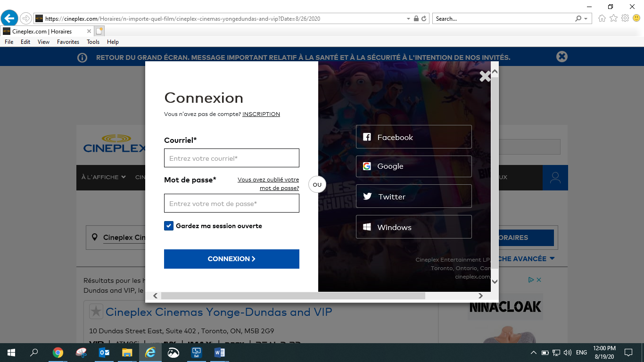Show hidden system tray icons
The image size is (644, 362).
(533, 353)
